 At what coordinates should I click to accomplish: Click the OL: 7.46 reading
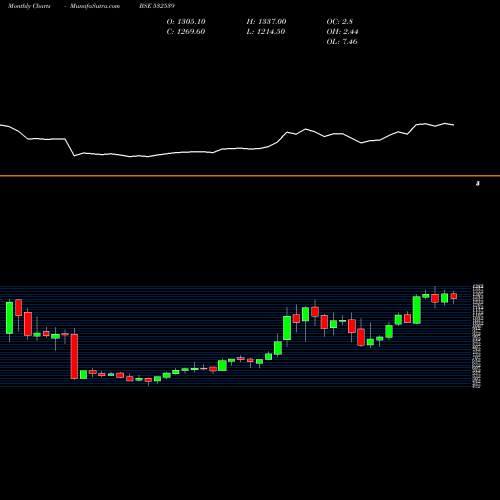click(342, 42)
